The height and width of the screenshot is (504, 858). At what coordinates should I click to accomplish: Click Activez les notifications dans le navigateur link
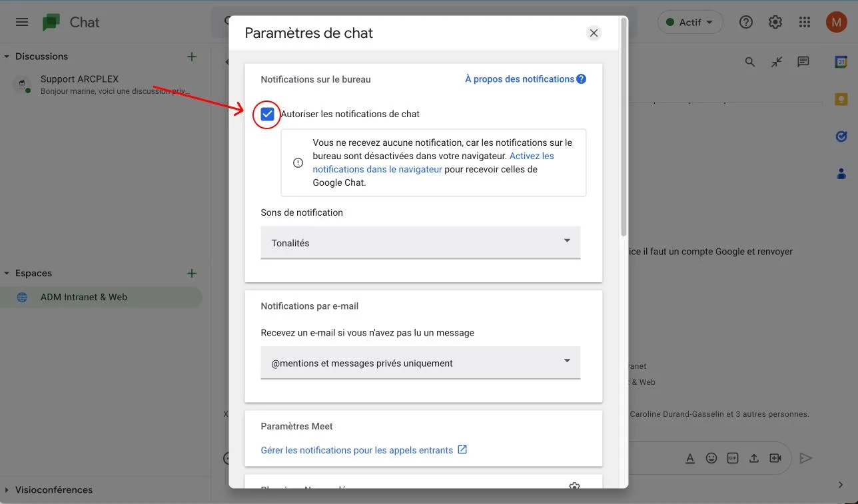[x=434, y=162]
